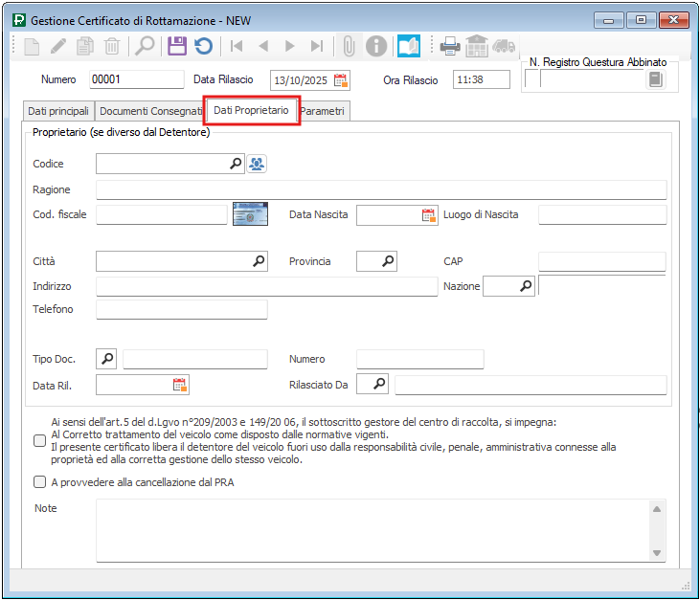Open the Provincia lookup magnifier
Image resolution: width=700 pixels, height=600 pixels.
pyautogui.click(x=388, y=261)
